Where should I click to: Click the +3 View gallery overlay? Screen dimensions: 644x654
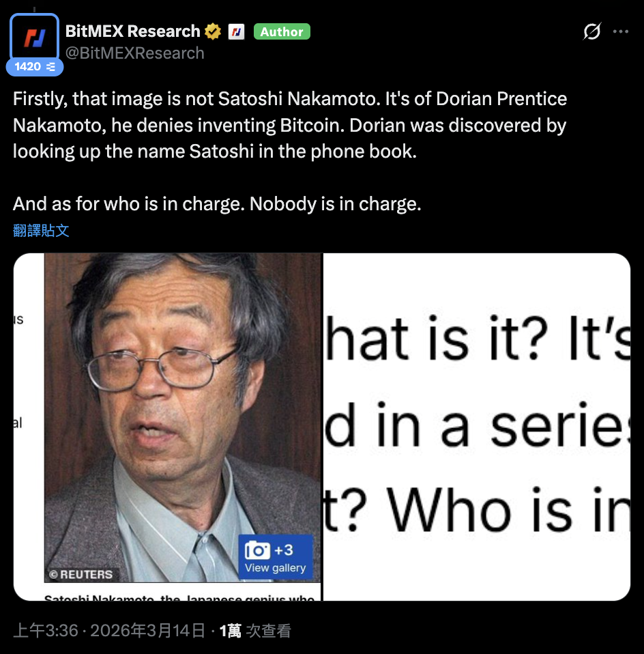tap(275, 557)
